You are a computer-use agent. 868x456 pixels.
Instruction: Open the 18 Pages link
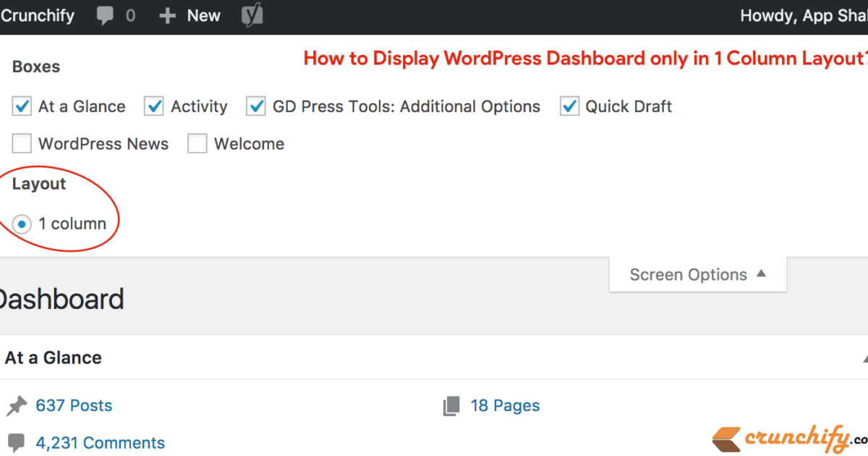point(505,406)
